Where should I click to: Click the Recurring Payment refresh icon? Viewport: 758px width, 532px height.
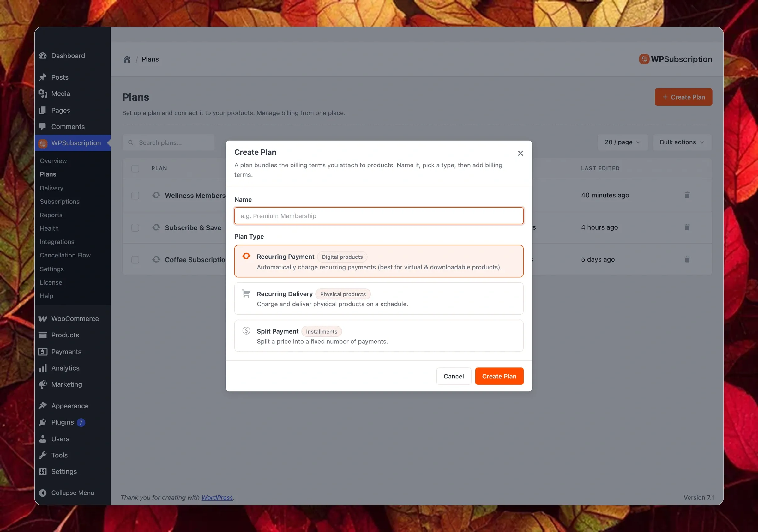pyautogui.click(x=246, y=256)
